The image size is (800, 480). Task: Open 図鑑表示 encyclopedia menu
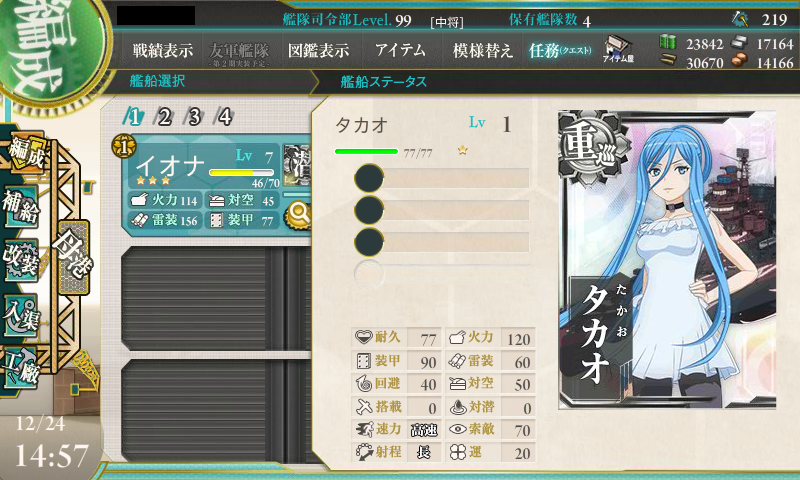318,50
